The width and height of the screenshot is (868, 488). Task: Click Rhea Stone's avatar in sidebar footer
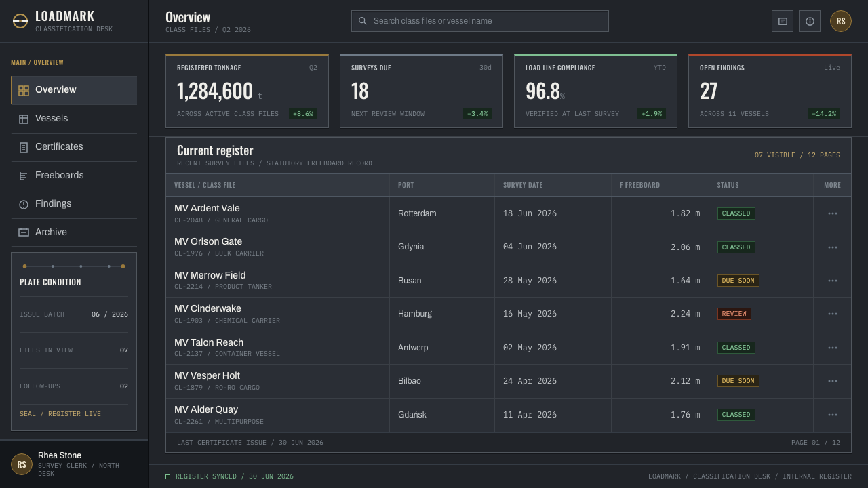[22, 464]
